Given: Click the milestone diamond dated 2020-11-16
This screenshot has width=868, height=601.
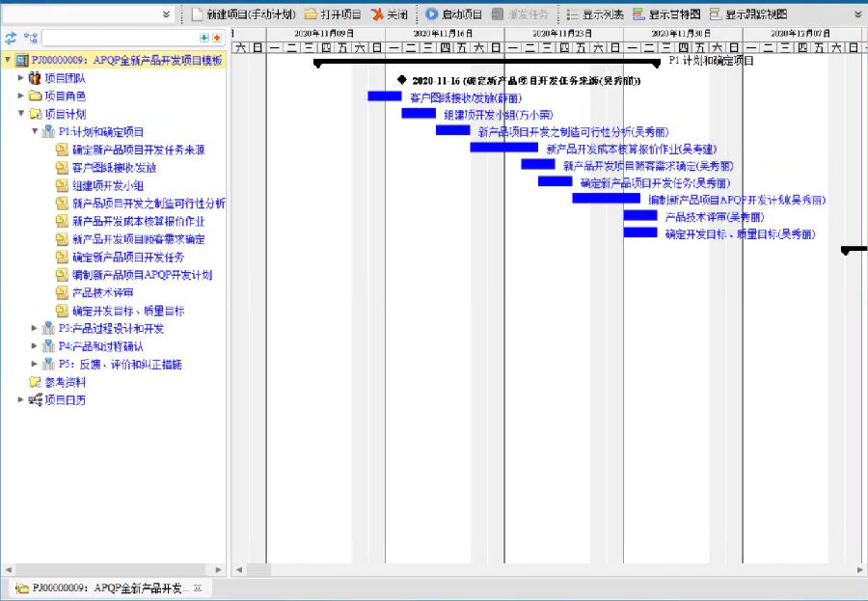Looking at the screenshot, I should pyautogui.click(x=402, y=80).
